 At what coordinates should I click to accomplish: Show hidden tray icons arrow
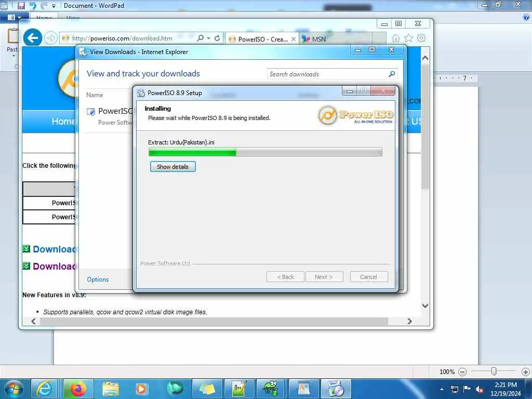(442, 389)
